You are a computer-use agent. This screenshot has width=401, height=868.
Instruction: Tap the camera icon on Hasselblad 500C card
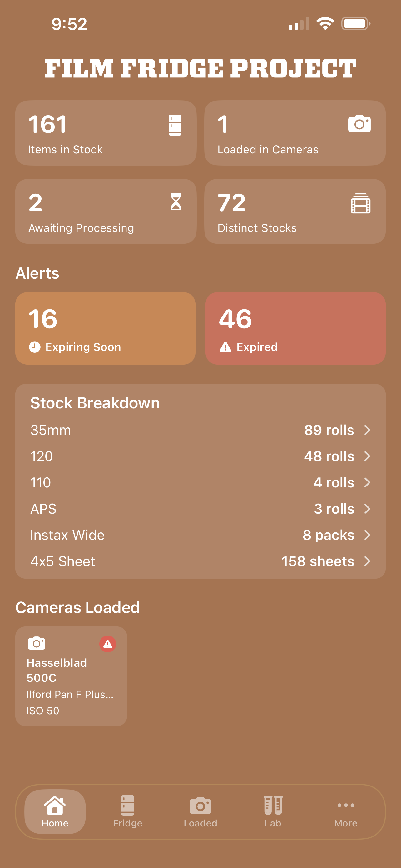[36, 643]
